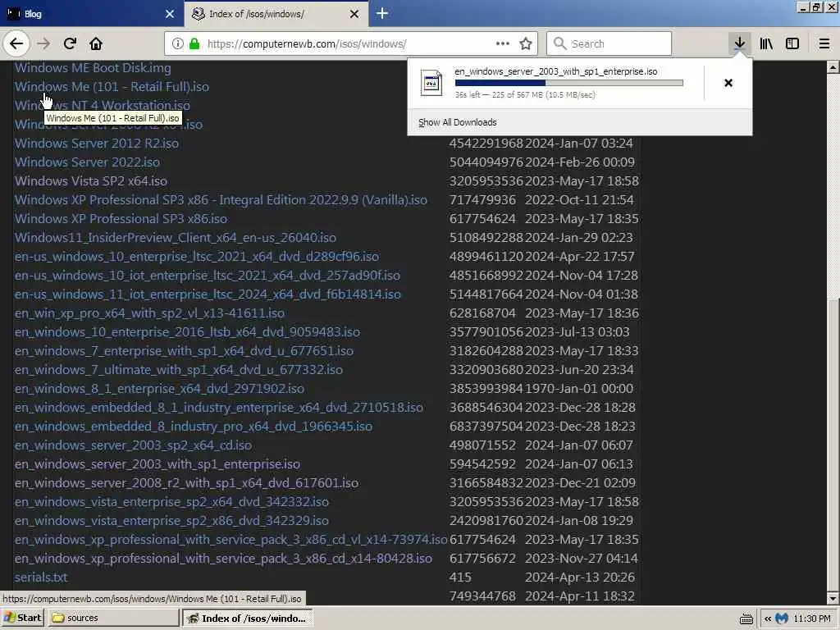This screenshot has height=630, width=840.
Task: Open Windows ME Boot Disk.img link
Action: pos(93,68)
